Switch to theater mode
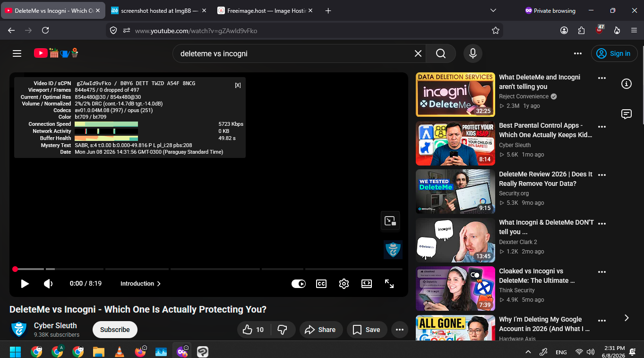644x358 pixels. point(367,284)
